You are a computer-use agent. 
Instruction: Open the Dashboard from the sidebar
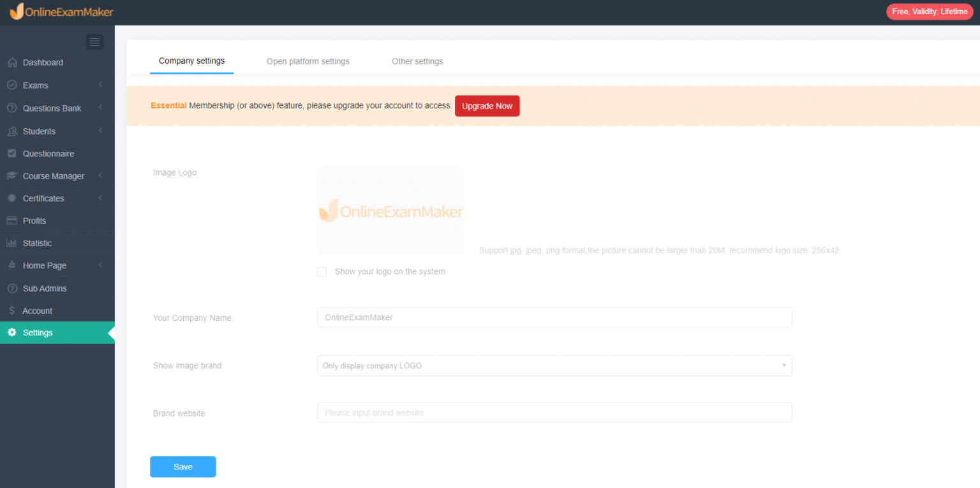43,62
